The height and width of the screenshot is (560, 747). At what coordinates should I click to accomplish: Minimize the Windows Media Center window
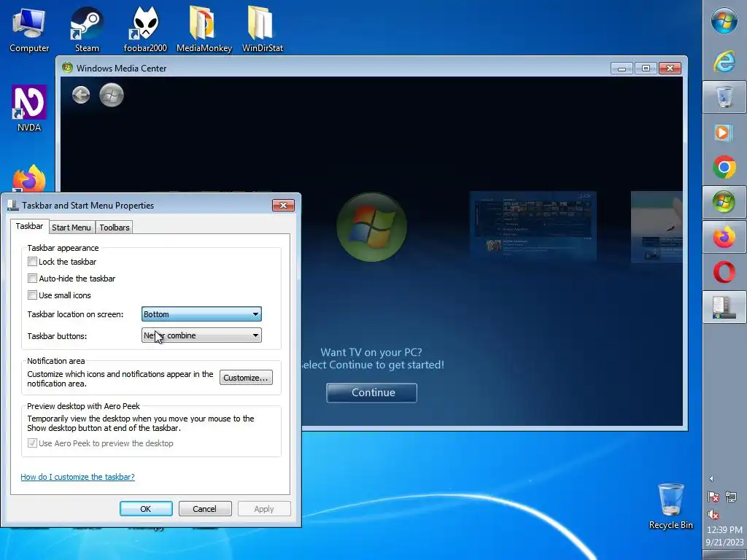tap(622, 68)
